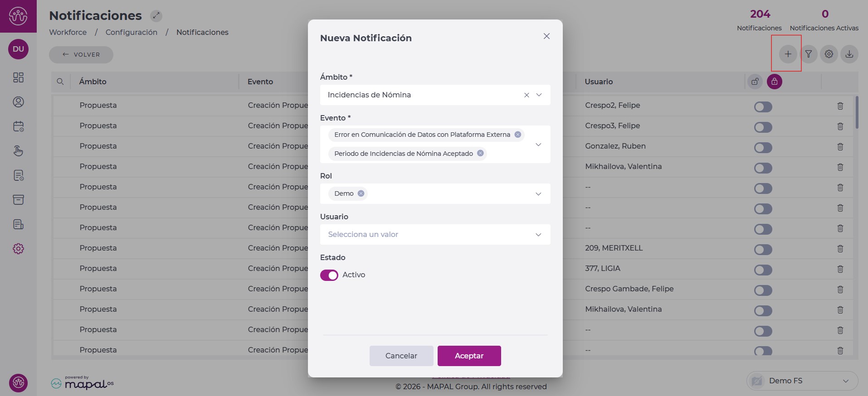This screenshot has height=396, width=868.
Task: Close the Nueva Notificación dialog
Action: point(546,36)
